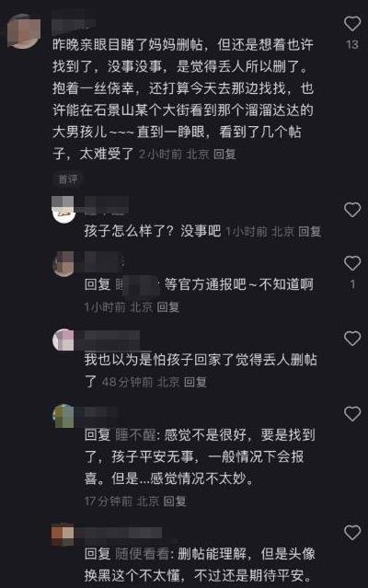The image size is (368, 588).
Task: Open avatar of '感觉不是很好' commenter
Action: (x=63, y=416)
